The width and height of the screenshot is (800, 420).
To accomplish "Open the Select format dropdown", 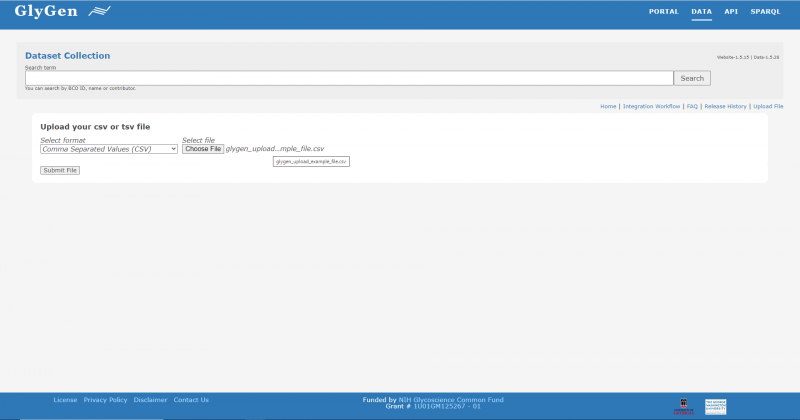I will coord(109,149).
